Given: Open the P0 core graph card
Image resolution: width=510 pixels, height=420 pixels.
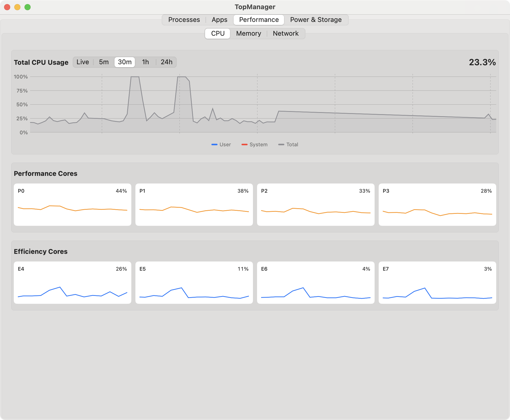Looking at the screenshot, I should (x=72, y=204).
